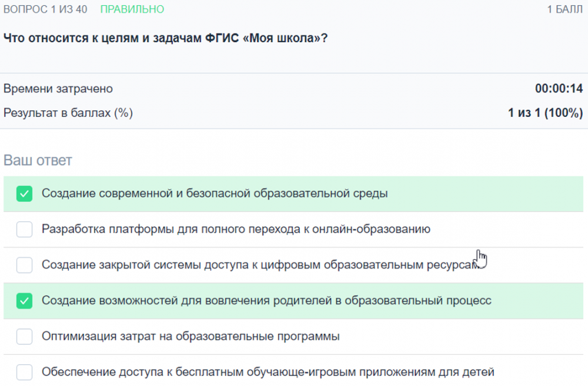Click the question text about ФГИС «Моя школа»
The image size is (588, 386).
coord(165,38)
